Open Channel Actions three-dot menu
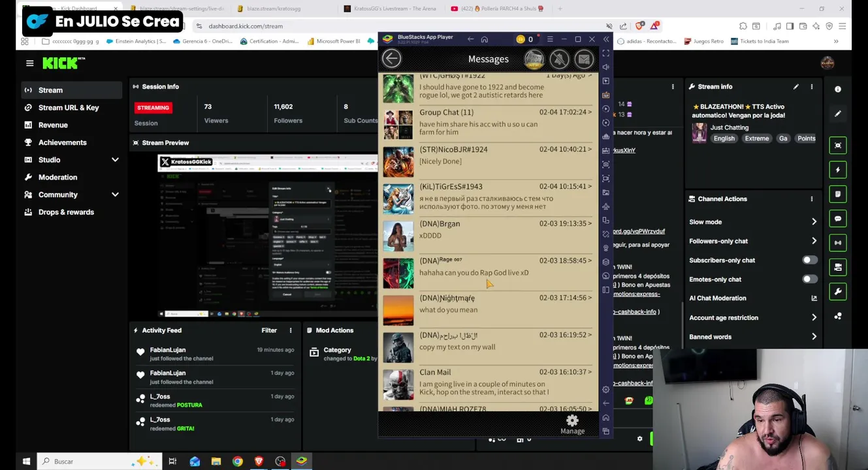This screenshot has height=470, width=868. click(812, 199)
